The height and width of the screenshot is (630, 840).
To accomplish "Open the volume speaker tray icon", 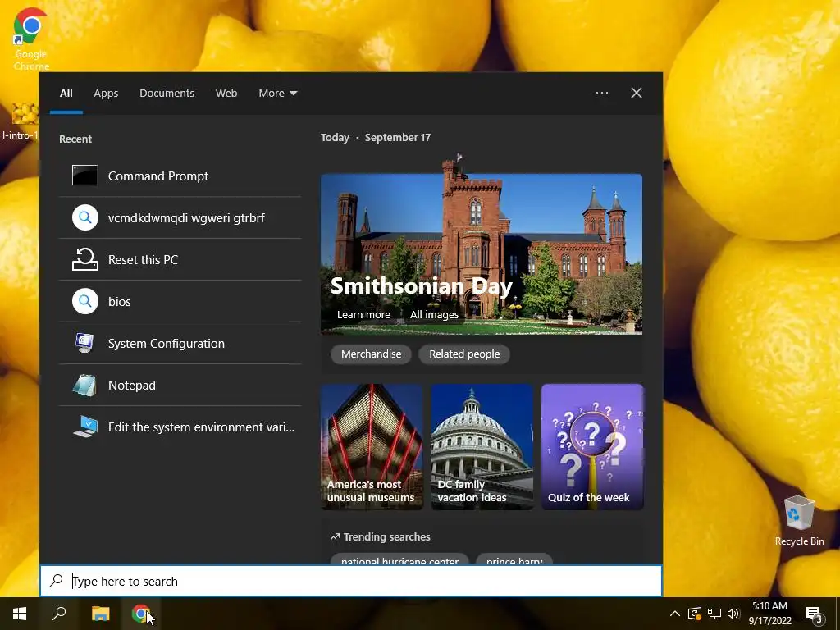I will [733, 614].
